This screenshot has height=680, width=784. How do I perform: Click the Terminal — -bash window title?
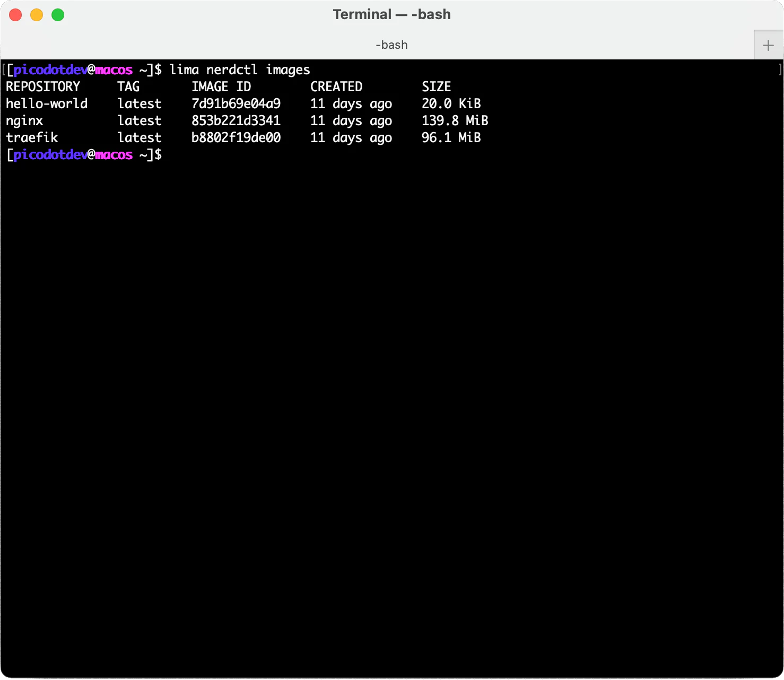[x=391, y=14]
